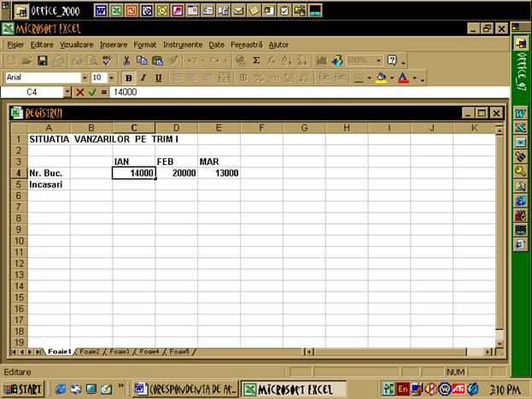
Task: Click Word icon in Office_97 side bar
Action: coord(520,114)
